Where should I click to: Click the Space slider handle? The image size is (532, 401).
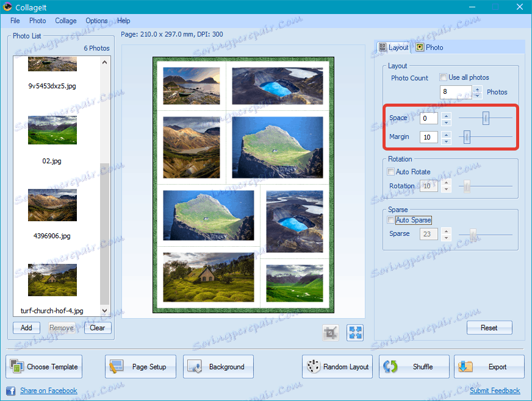(x=486, y=118)
